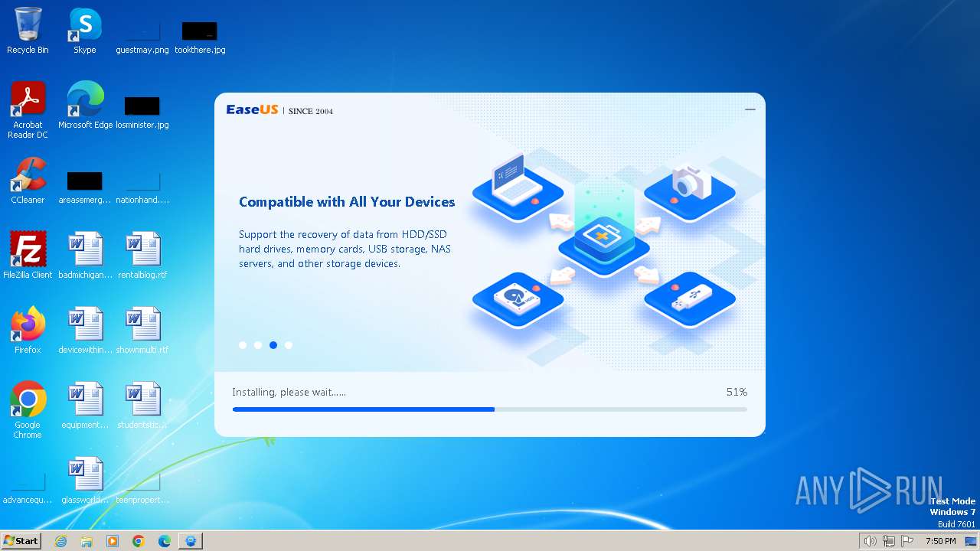Switch to the EaseUS installer taskbar item
Viewport: 980px width, 551px height.
point(191,541)
